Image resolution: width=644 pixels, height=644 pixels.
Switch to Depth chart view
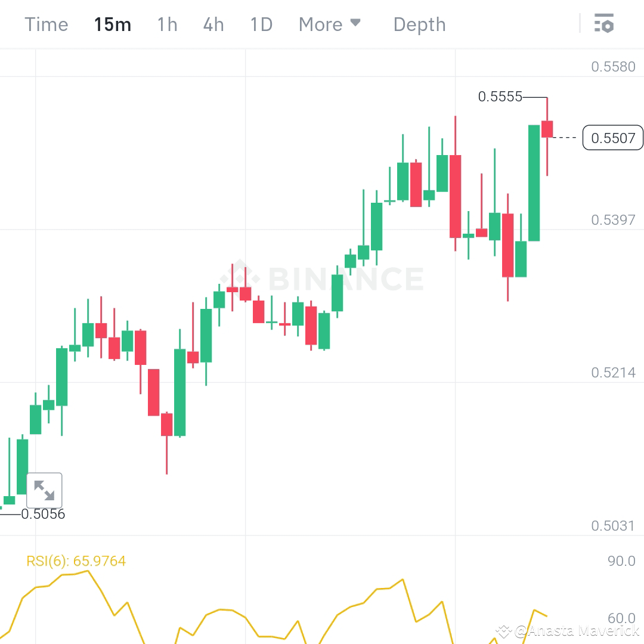419,24
